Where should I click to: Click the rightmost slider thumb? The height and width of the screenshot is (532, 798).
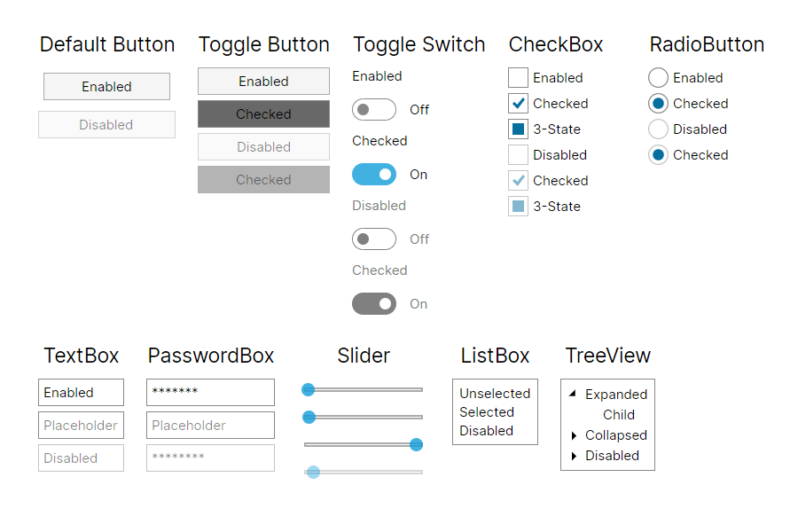click(416, 444)
